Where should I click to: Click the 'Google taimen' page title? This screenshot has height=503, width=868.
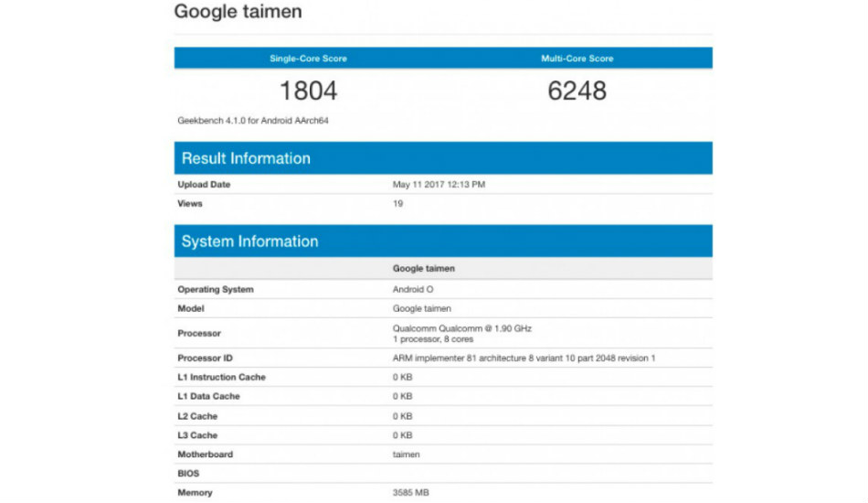238,12
